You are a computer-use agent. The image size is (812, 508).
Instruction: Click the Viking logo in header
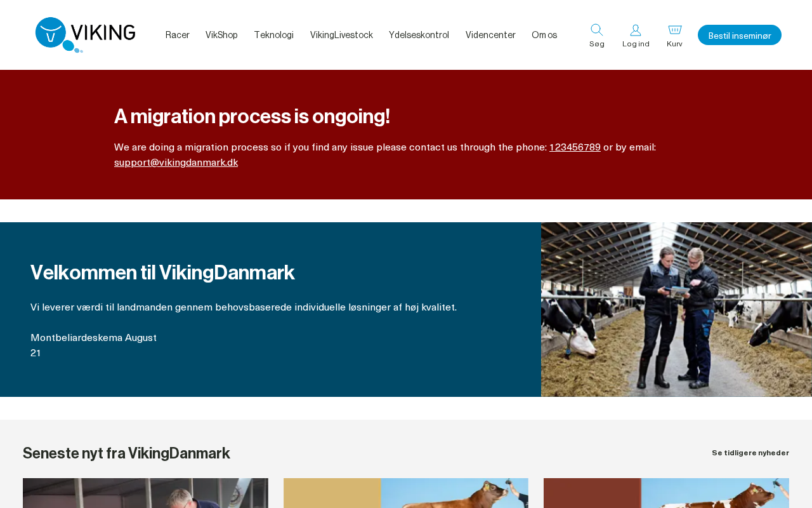click(85, 35)
